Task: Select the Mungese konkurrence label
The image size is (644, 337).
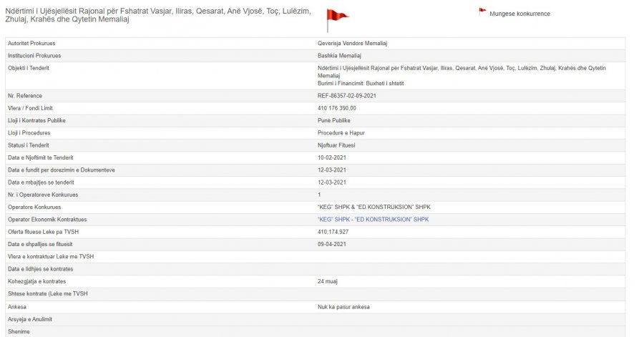Action: [519, 14]
